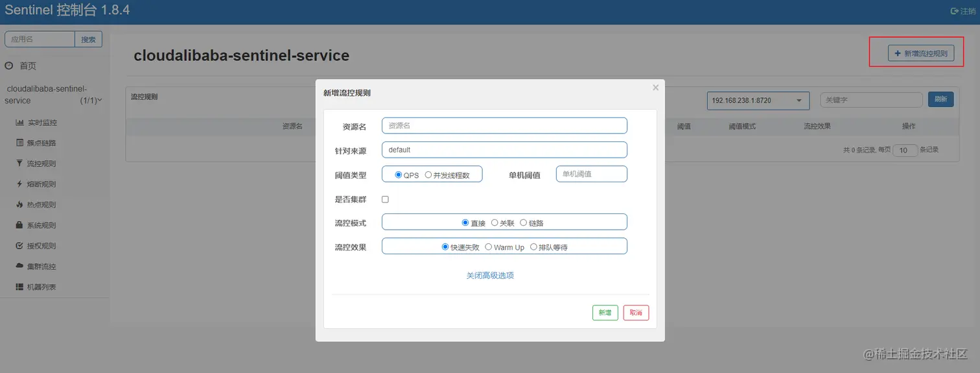This screenshot has height=373, width=980.
Task: Select the QPS threshold type radio
Action: click(399, 174)
